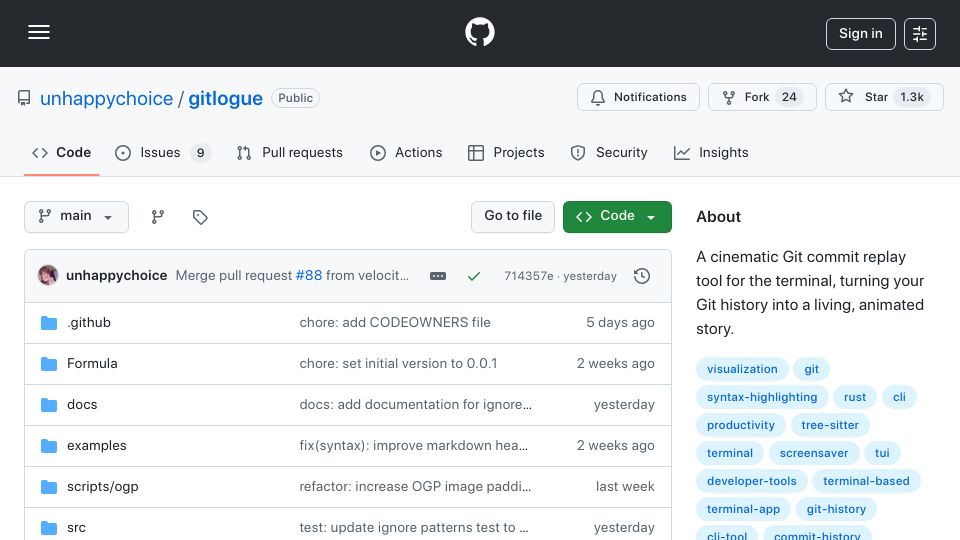Open the Projects tab
Image resolution: width=960 pixels, height=540 pixels.
(x=506, y=152)
